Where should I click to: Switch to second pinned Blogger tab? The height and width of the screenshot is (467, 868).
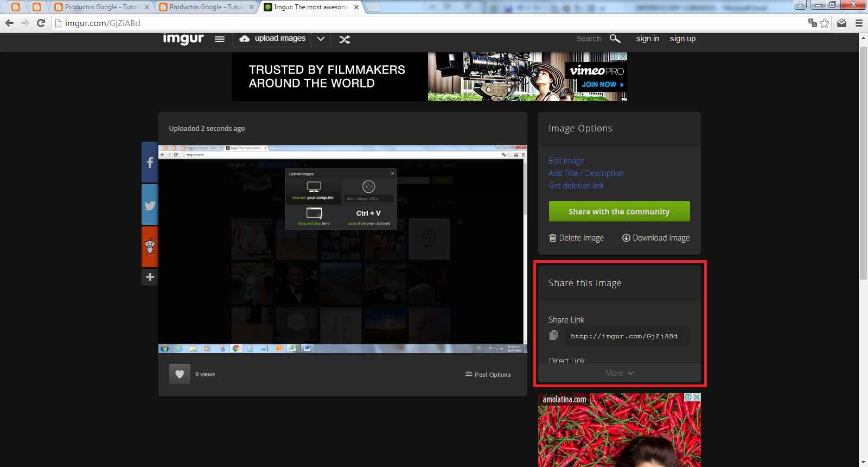37,7
